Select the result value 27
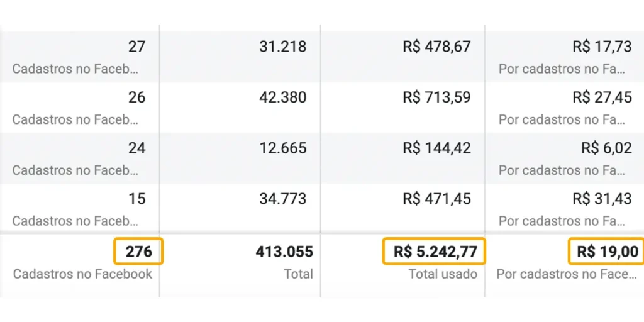The image size is (644, 322). 136,47
